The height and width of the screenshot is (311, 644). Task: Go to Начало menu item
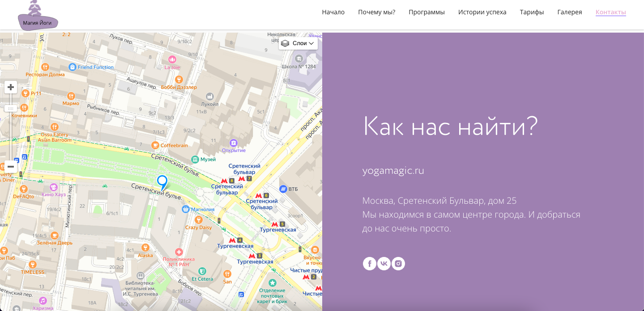tap(333, 12)
